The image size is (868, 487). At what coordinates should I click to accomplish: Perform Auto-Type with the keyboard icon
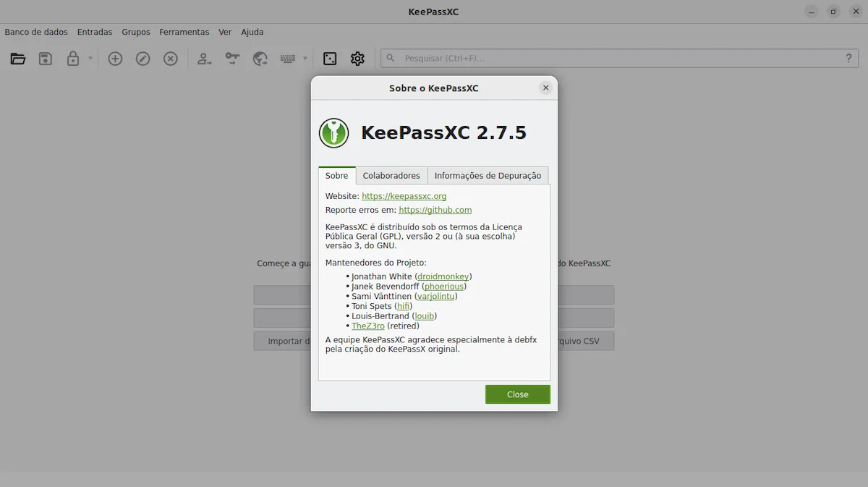[x=288, y=59]
